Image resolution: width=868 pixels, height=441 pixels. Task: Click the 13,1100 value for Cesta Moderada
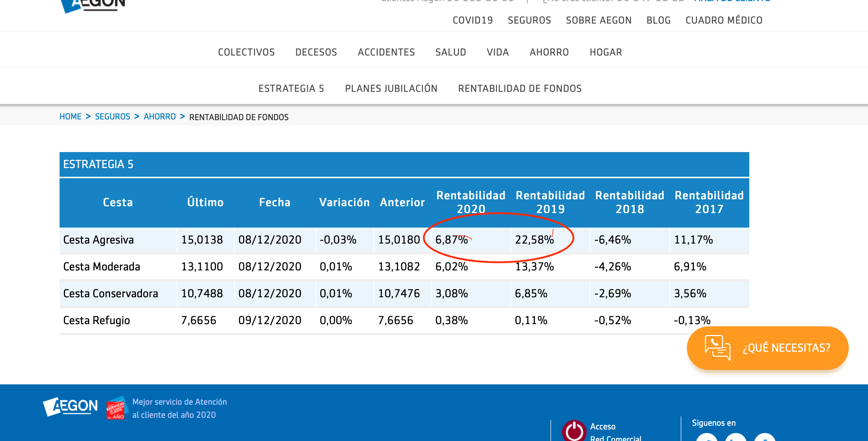(x=202, y=267)
